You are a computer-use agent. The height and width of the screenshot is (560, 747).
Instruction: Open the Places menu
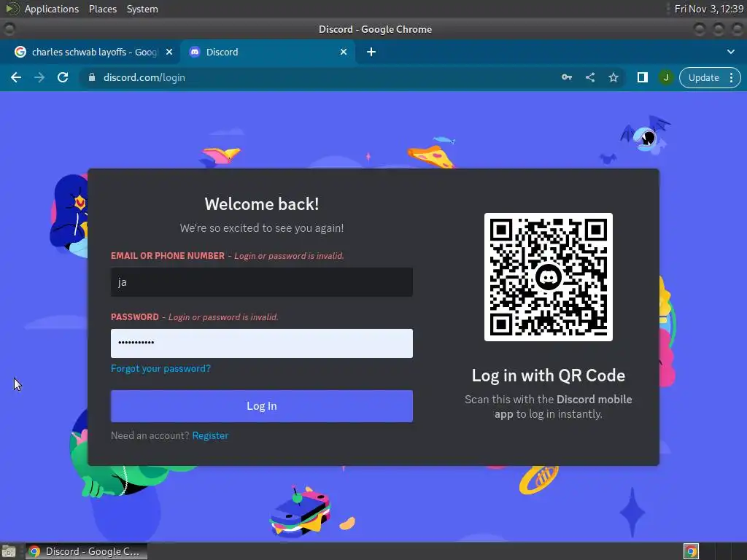[x=102, y=9]
